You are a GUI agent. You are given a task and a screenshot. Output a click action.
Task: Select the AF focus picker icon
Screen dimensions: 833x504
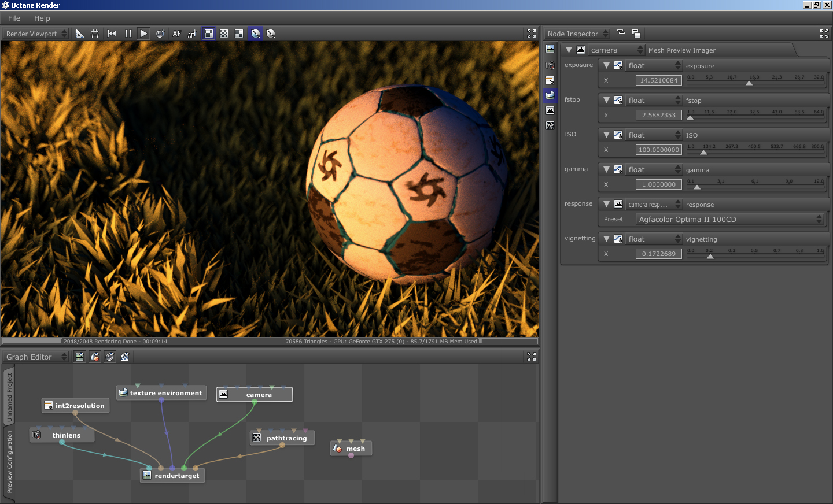tap(192, 34)
